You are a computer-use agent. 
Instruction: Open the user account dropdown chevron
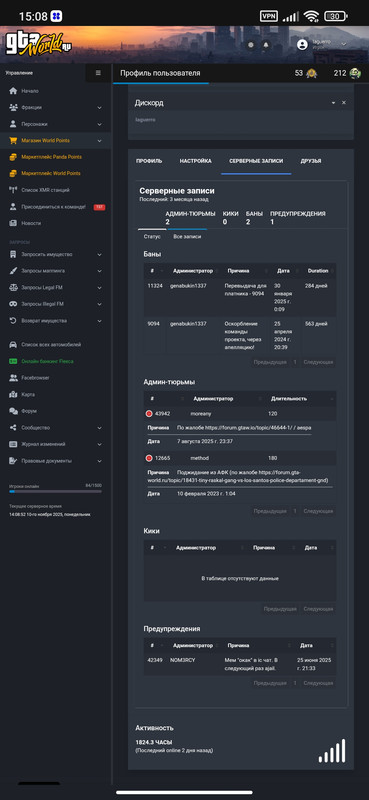pos(343,45)
